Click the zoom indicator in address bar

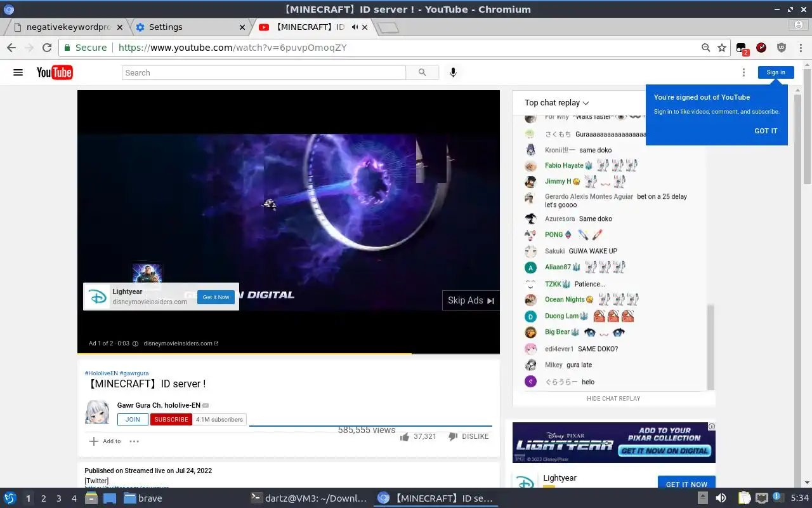(x=705, y=48)
